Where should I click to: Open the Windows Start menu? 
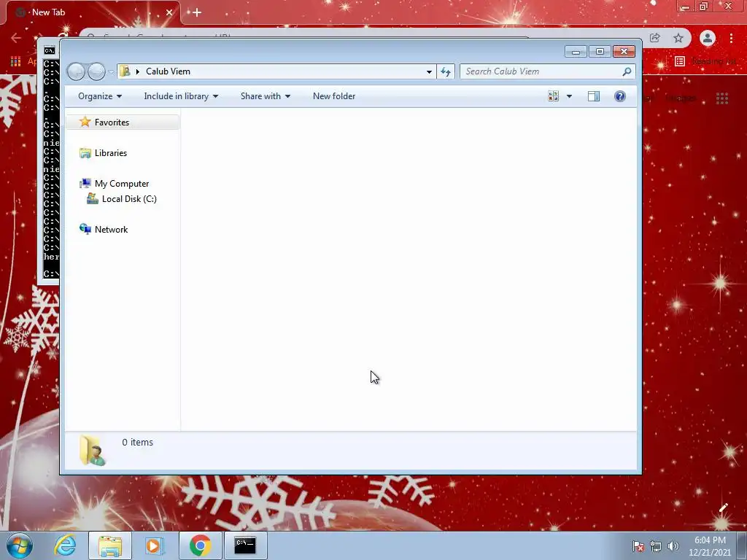[x=20, y=545]
